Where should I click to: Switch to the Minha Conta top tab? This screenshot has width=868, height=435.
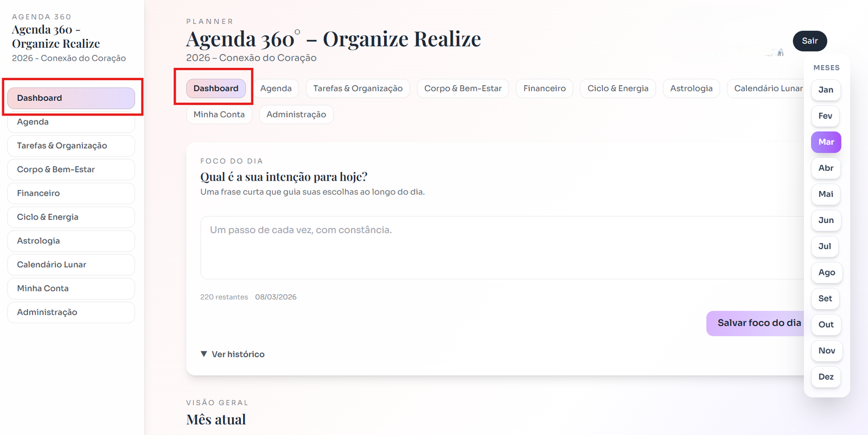[x=219, y=114]
